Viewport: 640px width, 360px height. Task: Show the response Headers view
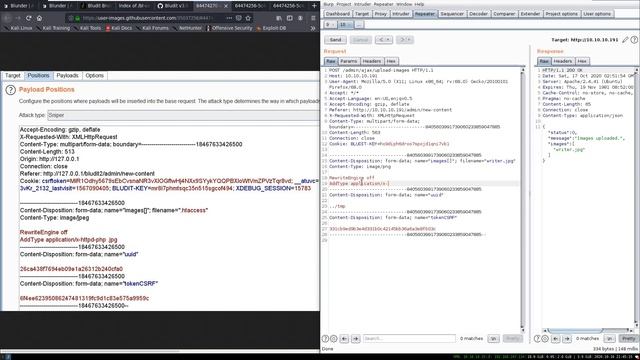562,61
